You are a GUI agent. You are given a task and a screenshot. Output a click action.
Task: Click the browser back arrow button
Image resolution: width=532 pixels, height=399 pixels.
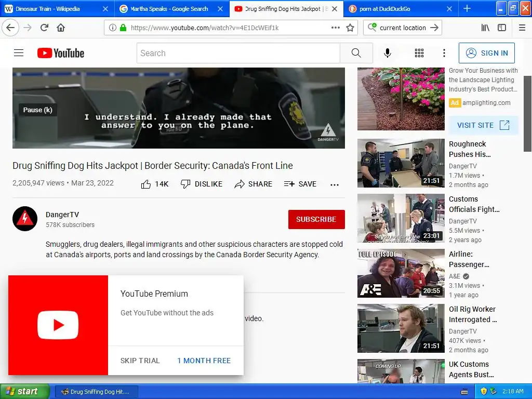point(10,28)
